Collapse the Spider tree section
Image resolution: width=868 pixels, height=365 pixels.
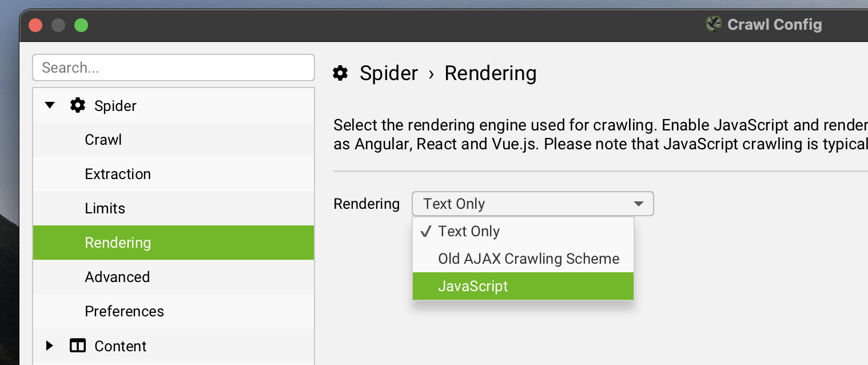pyautogui.click(x=50, y=105)
